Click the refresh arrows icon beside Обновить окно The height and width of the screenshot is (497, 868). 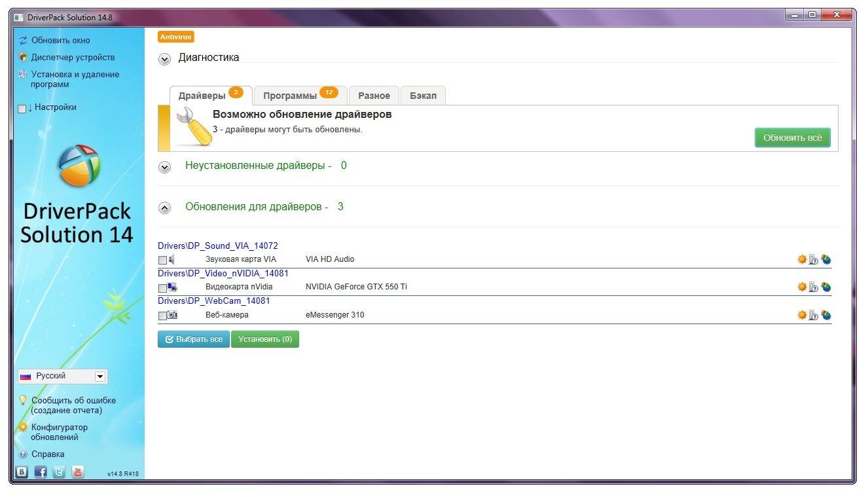[x=24, y=41]
